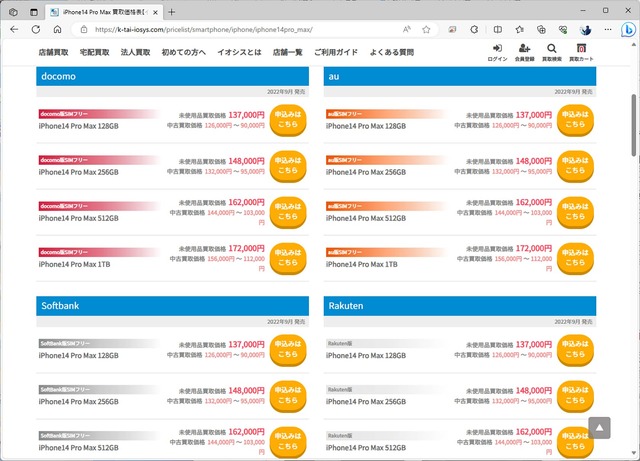Open favorites list icon in toolbar

coord(520,29)
